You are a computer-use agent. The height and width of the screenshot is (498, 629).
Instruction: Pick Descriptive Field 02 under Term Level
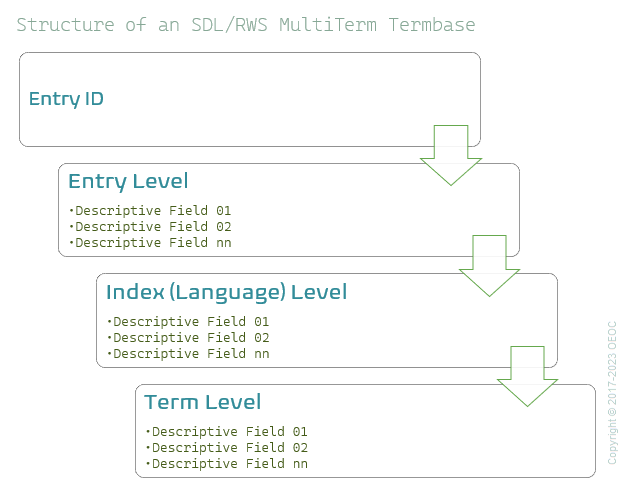point(229,448)
